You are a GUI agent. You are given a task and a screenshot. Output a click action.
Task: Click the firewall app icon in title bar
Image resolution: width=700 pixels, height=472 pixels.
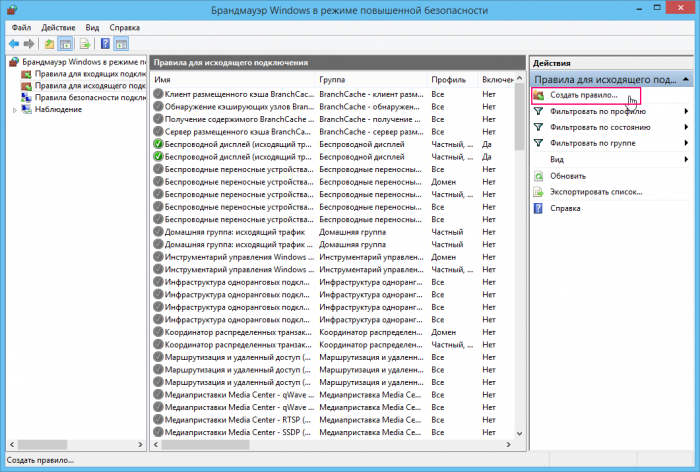coord(12,9)
